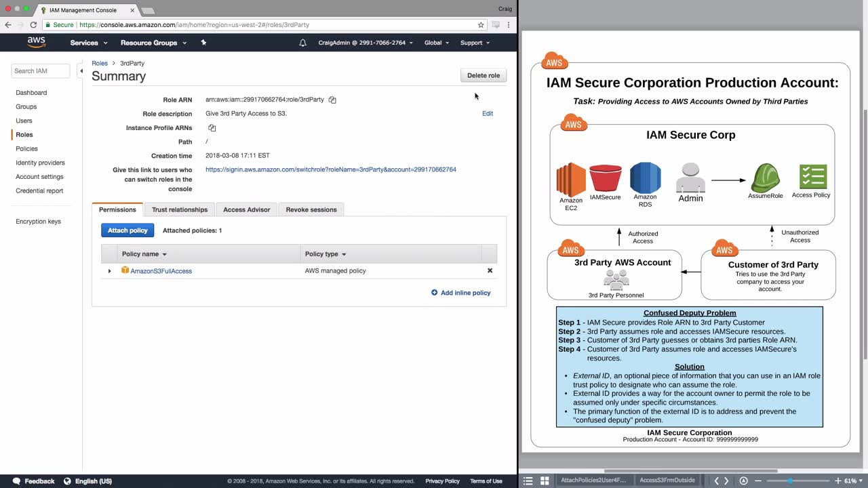
Task: Remove AmazonS3FullAccess with the X icon
Action: click(x=490, y=270)
